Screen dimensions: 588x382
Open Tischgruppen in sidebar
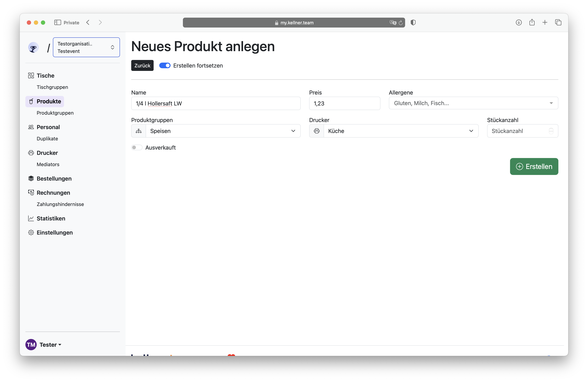52,87
